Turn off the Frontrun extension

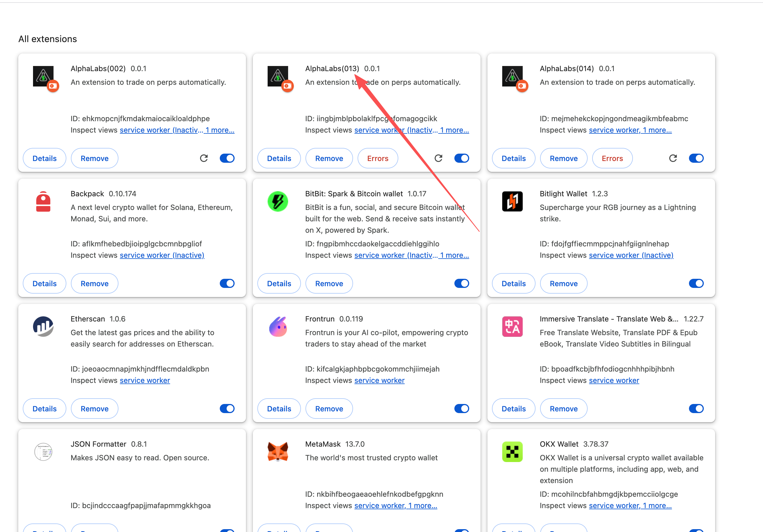tap(462, 409)
